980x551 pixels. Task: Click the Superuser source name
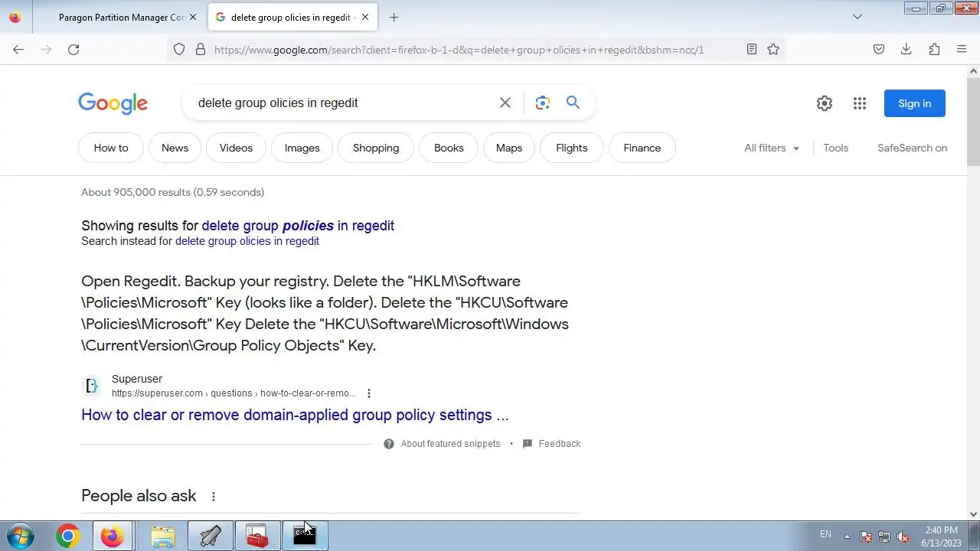pos(137,379)
